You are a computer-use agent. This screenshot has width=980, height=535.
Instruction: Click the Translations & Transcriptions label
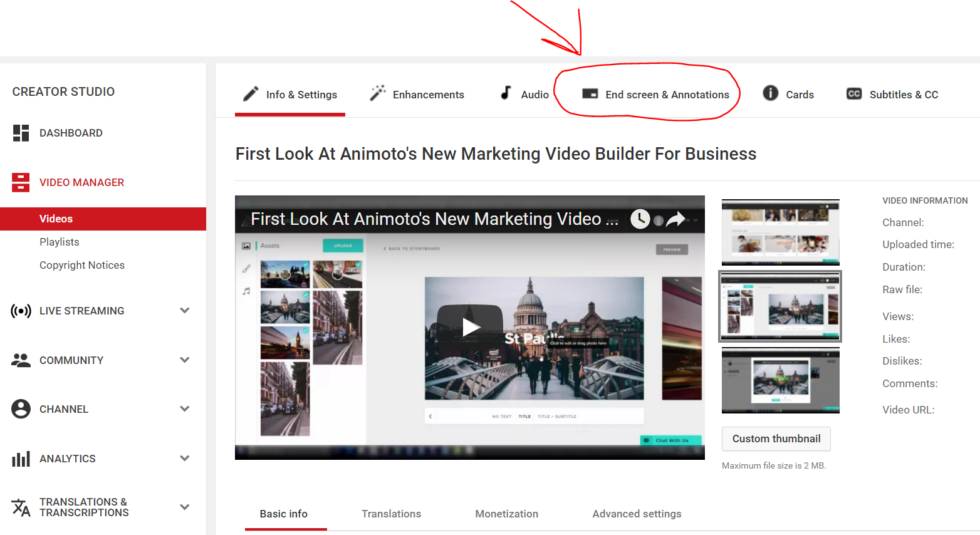pyautogui.click(x=84, y=507)
